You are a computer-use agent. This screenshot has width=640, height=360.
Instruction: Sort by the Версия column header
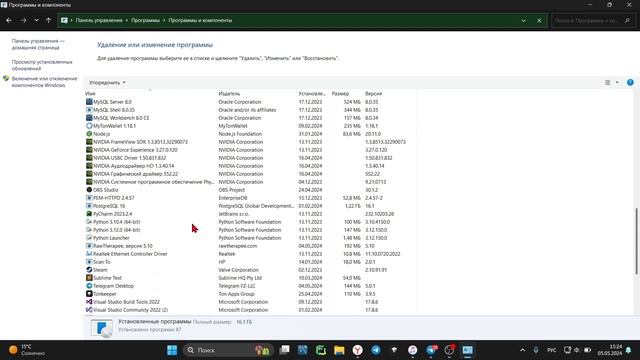tap(373, 93)
